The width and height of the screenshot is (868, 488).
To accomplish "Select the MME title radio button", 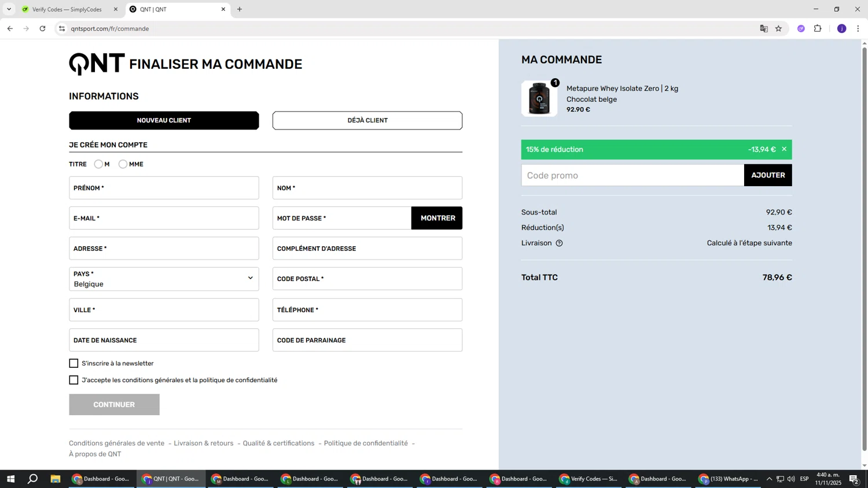I will pos(123,164).
